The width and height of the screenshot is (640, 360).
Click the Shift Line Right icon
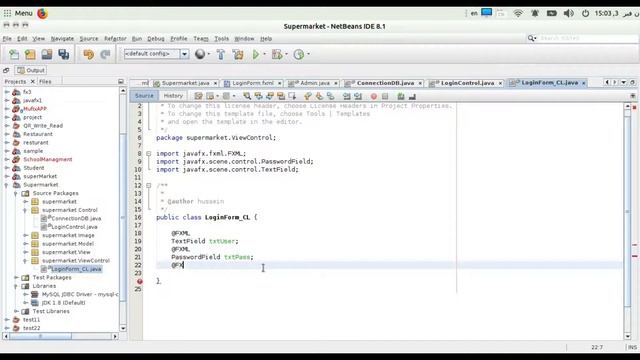358,96
